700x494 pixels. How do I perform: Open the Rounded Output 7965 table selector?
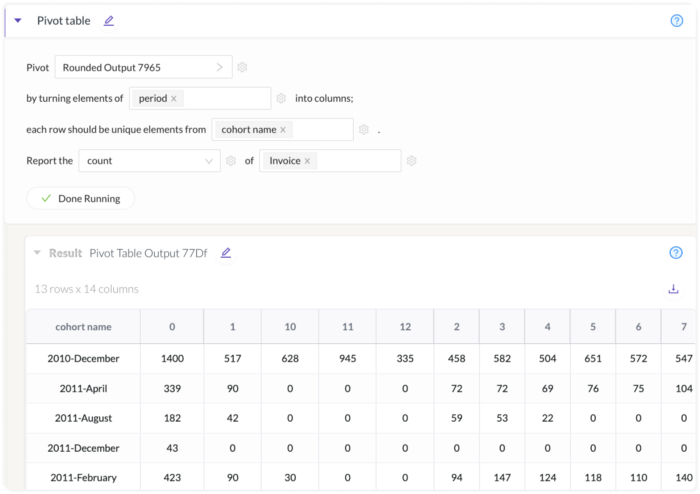[143, 67]
